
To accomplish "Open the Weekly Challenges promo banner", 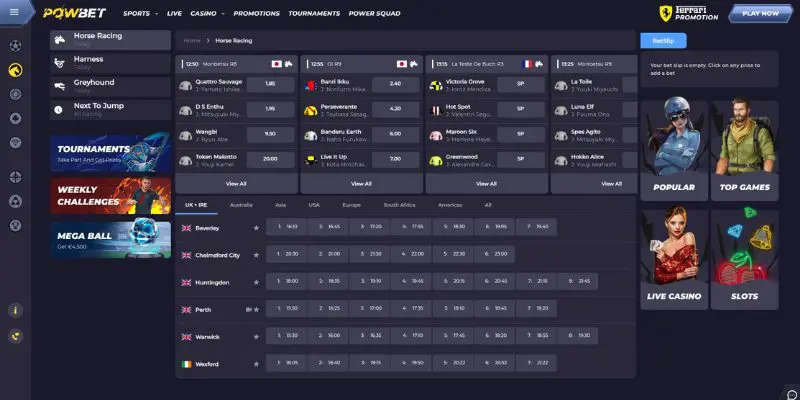I will pyautogui.click(x=111, y=195).
